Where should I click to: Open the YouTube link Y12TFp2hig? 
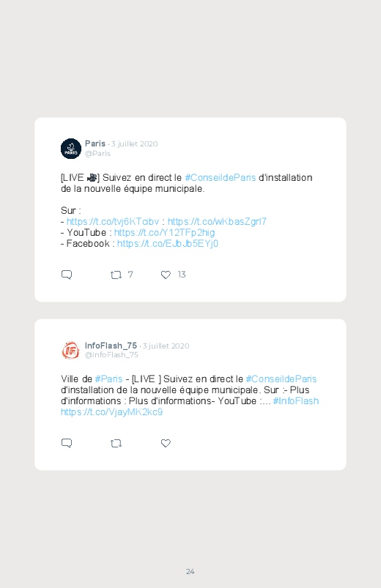point(164,233)
